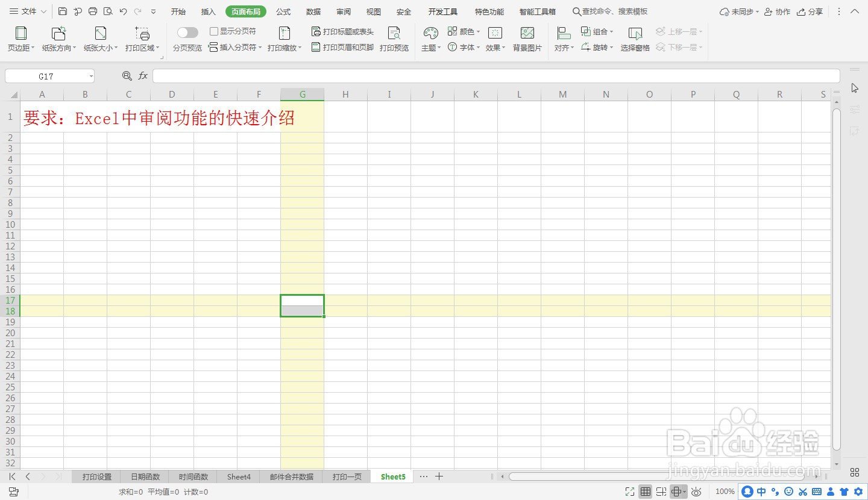Toggle the 分页预览 page break preview switch

[x=187, y=33]
